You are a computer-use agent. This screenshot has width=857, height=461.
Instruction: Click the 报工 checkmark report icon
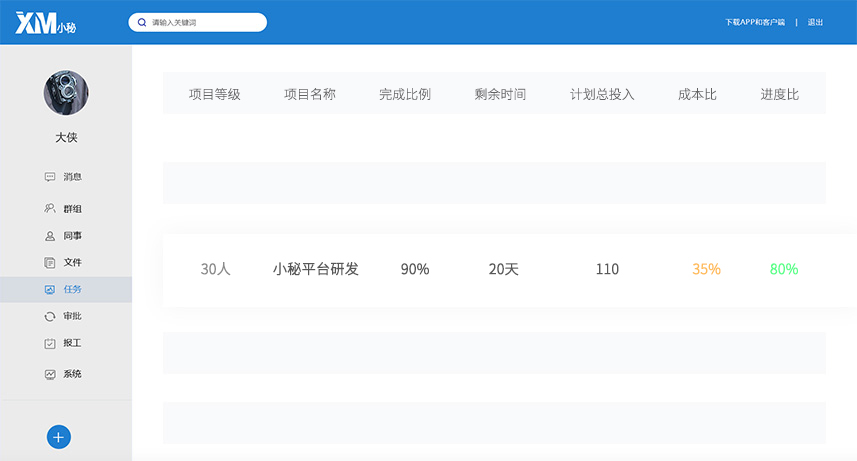(50, 343)
